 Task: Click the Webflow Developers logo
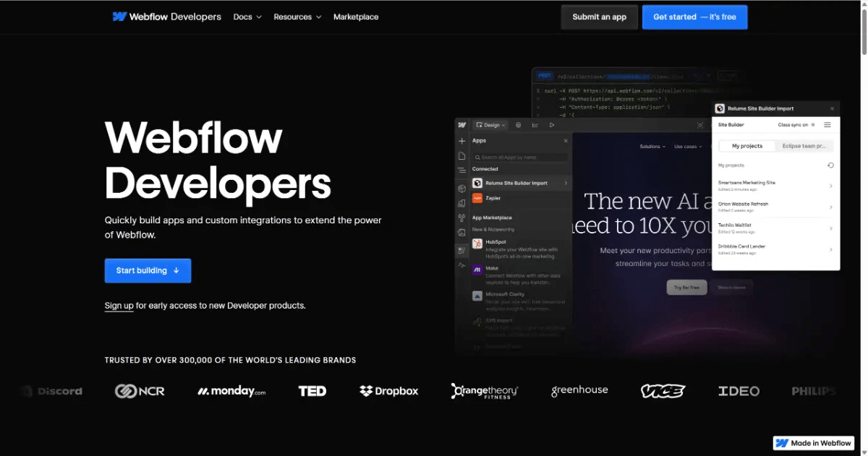click(x=167, y=16)
